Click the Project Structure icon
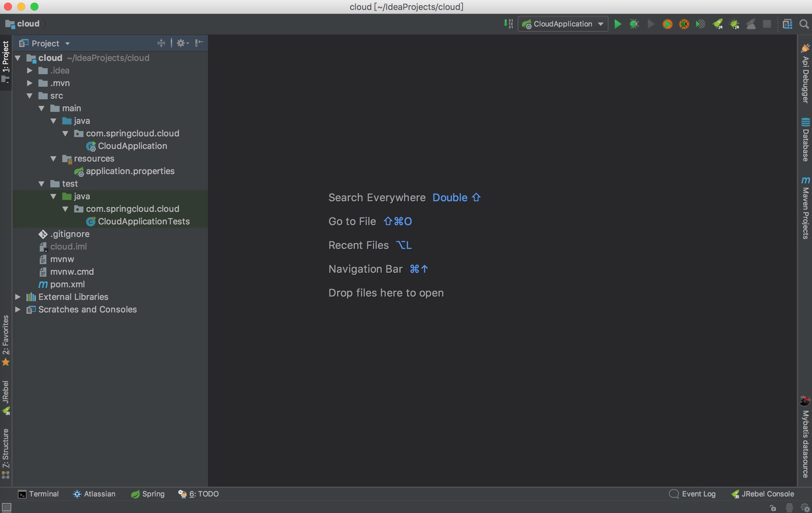Viewport: 812px width, 513px height. (x=787, y=24)
